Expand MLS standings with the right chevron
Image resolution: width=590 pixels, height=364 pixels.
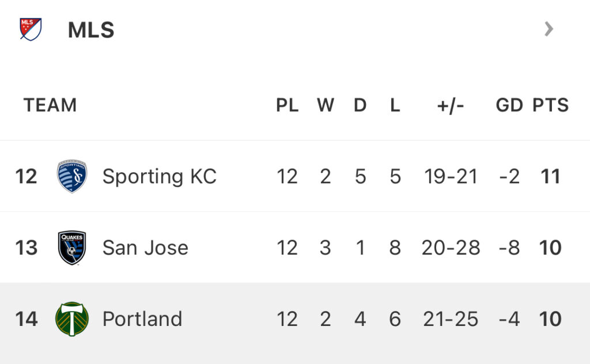pyautogui.click(x=549, y=29)
